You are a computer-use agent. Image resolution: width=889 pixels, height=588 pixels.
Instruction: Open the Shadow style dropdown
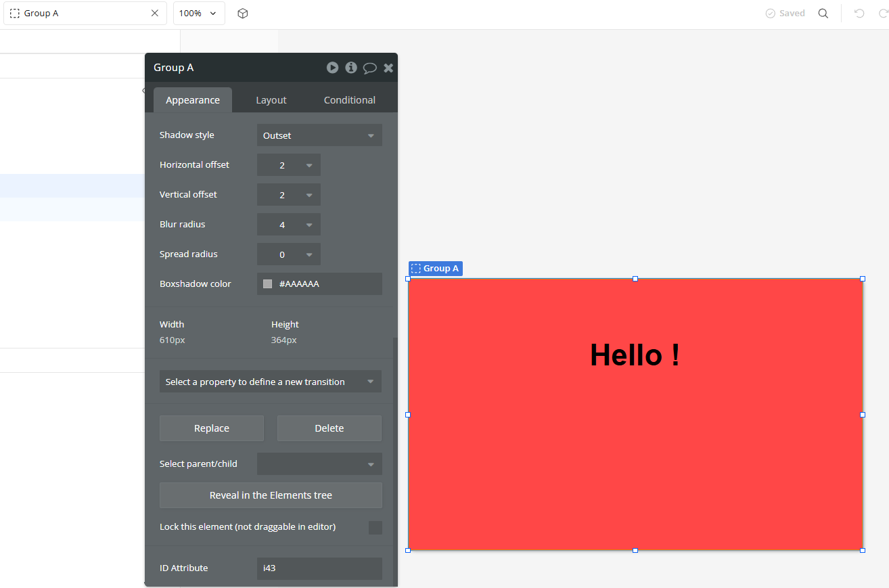tap(319, 135)
